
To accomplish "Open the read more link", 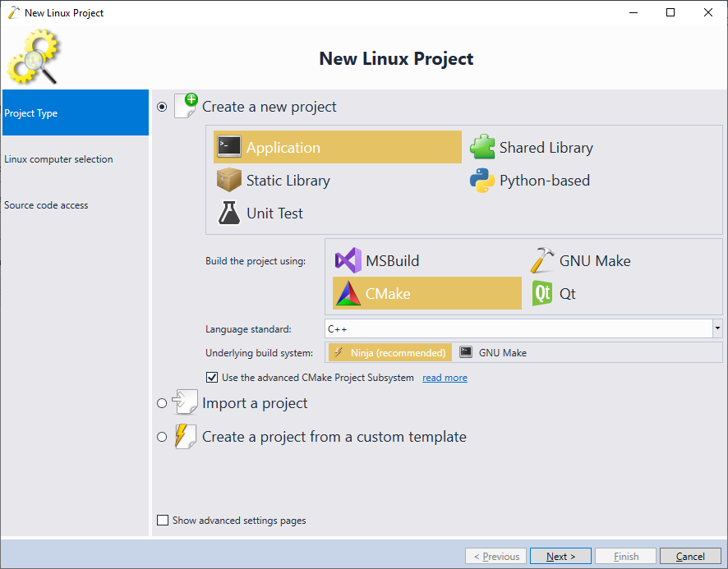I will point(445,378).
